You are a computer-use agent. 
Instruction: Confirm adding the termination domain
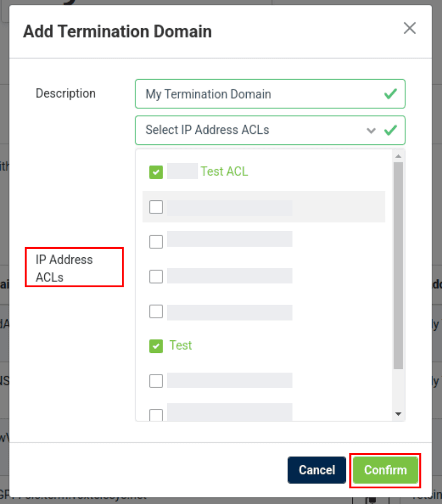(x=385, y=470)
